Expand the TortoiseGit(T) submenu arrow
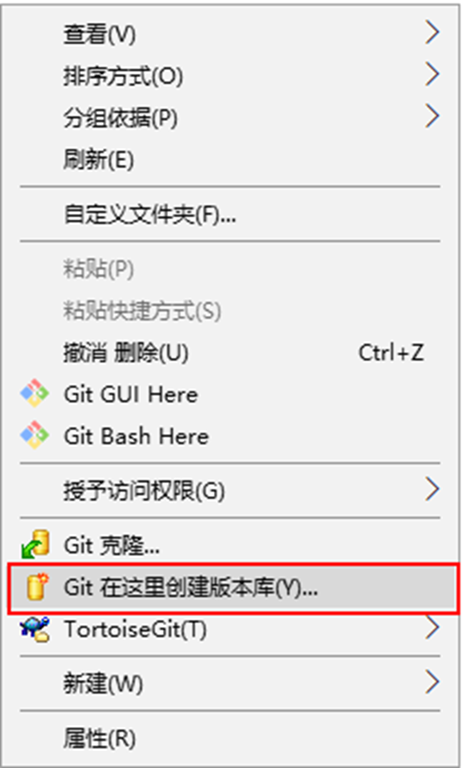The width and height of the screenshot is (473, 768). [432, 628]
